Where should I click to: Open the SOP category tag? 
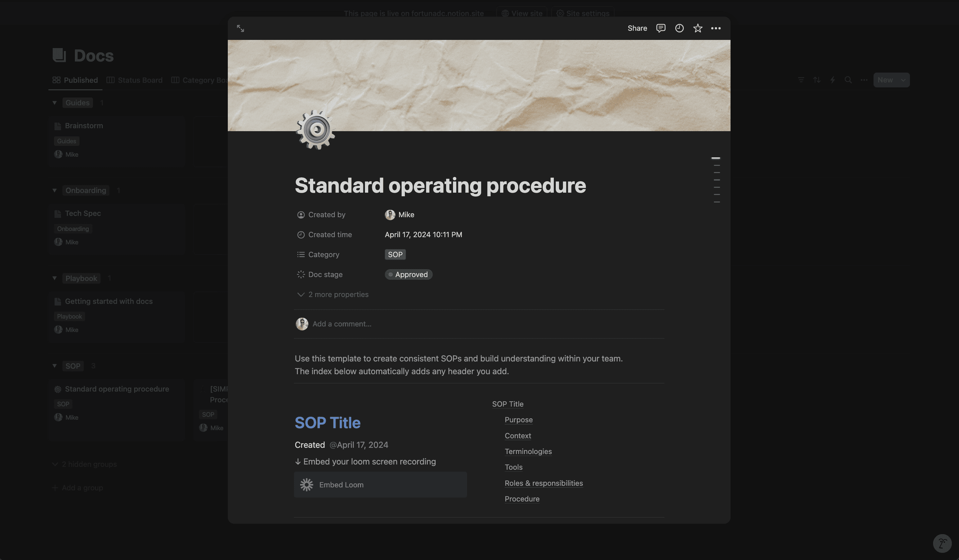click(395, 254)
